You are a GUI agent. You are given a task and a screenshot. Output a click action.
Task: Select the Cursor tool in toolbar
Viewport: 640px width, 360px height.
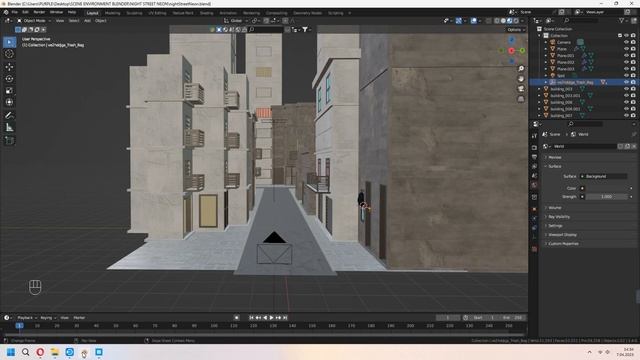coord(9,54)
